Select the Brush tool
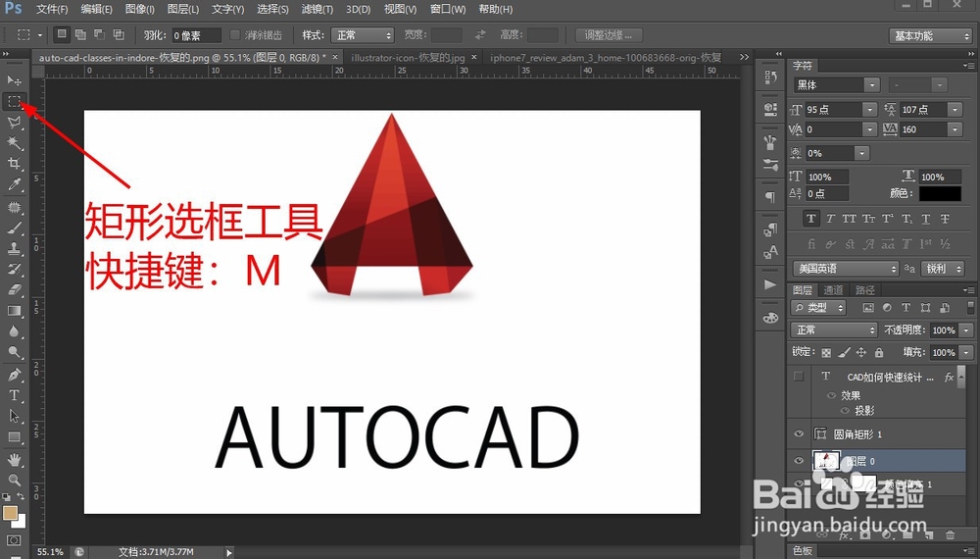980x559 pixels. pyautogui.click(x=14, y=228)
